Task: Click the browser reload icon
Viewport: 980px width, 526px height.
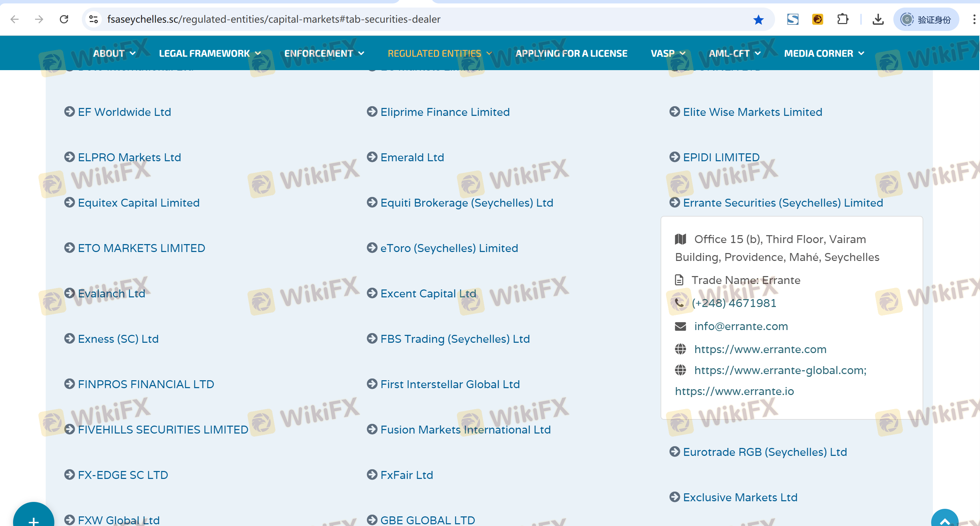Action: pos(64,19)
